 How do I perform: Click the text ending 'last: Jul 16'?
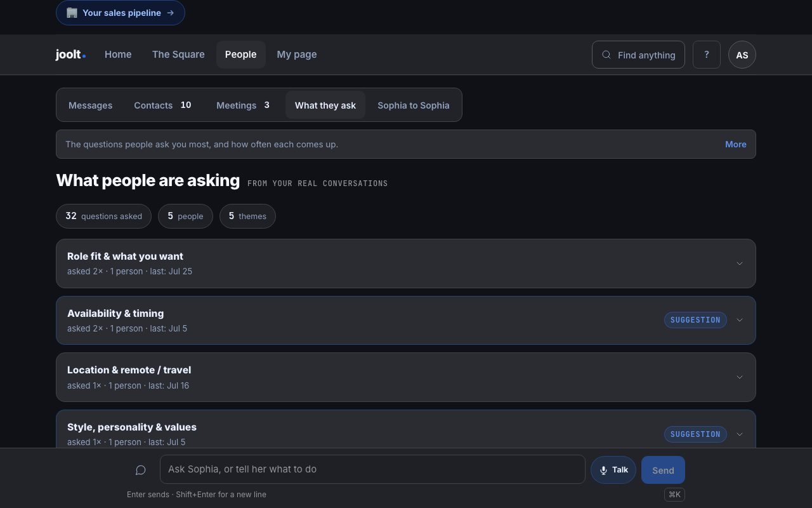click(128, 385)
